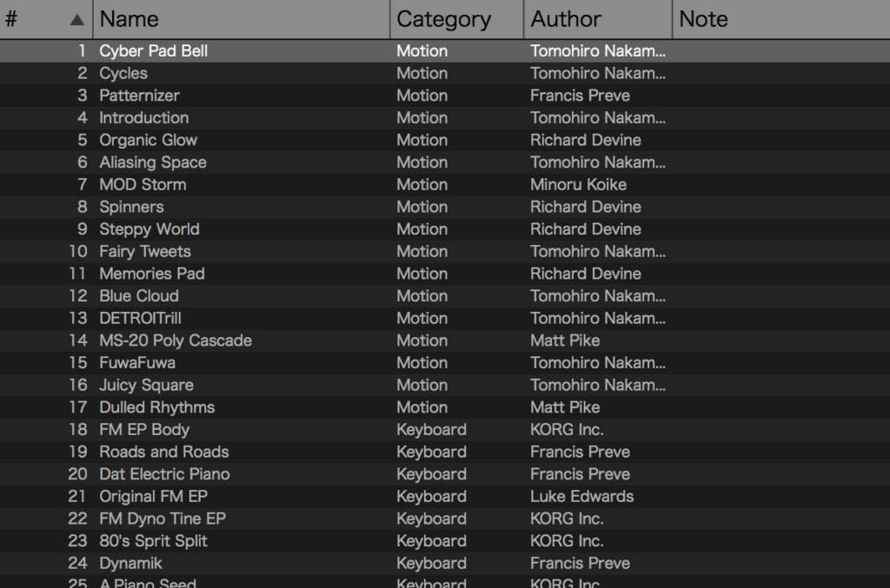Choose the FuwaFuwa program

[136, 363]
